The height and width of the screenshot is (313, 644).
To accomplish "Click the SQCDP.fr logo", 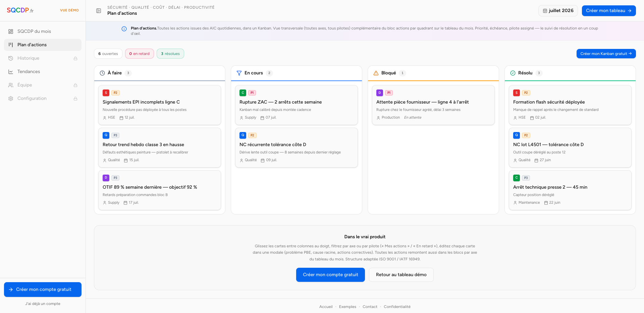I will 20,10.
